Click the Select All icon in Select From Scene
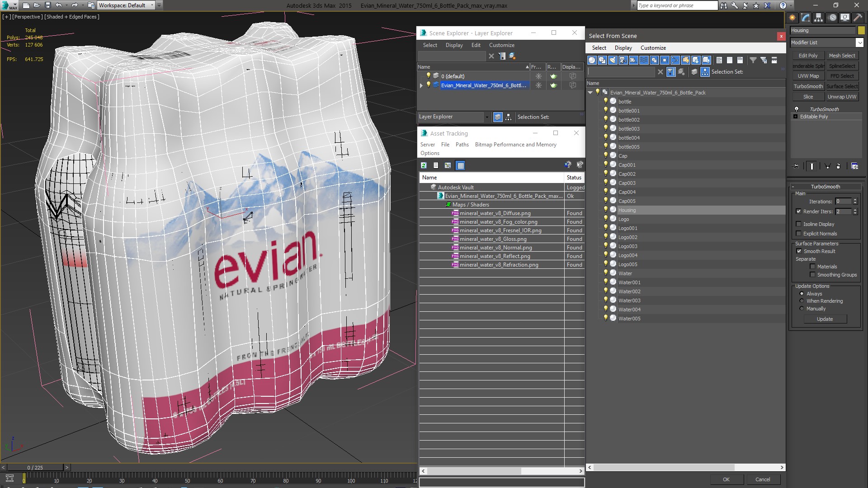Image resolution: width=868 pixels, height=488 pixels. pyautogui.click(x=719, y=60)
